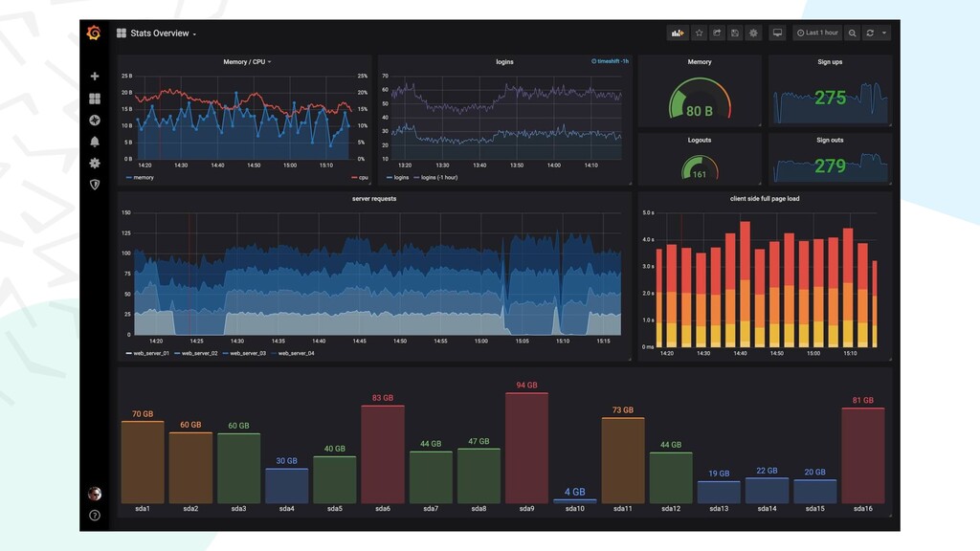Viewport: 980px width, 551px height.
Task: Open the Server Admin shield icon
Action: (x=95, y=185)
